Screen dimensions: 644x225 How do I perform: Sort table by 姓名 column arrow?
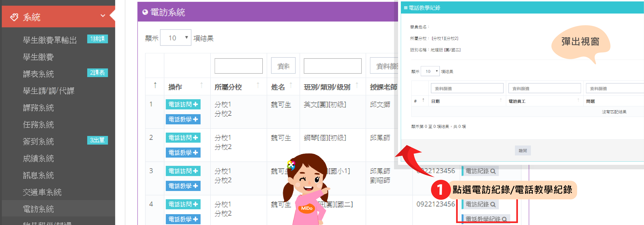tap(291, 85)
